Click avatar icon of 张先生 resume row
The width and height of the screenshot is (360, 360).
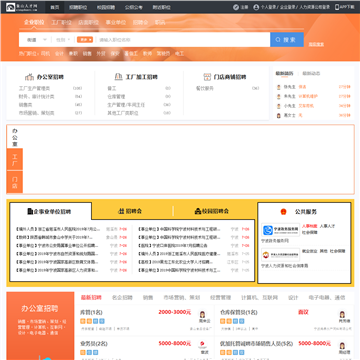[x=279, y=87]
